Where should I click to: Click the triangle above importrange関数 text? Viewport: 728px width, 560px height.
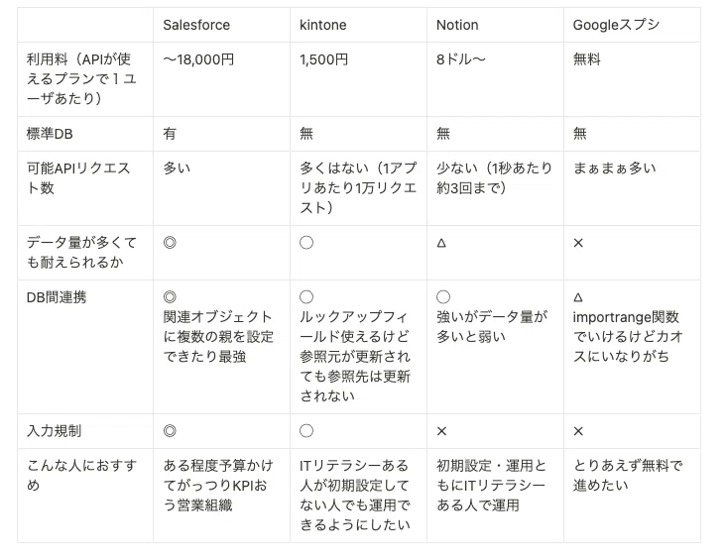[x=578, y=297]
